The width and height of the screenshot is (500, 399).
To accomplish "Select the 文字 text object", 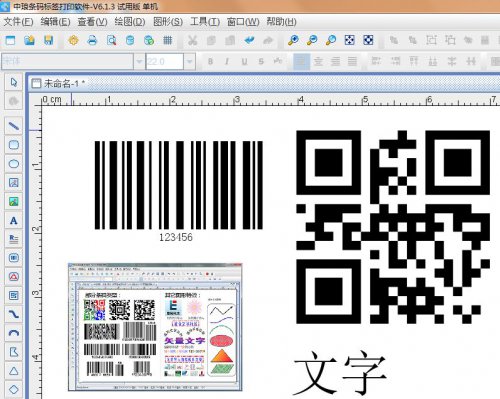I will 340,373.
